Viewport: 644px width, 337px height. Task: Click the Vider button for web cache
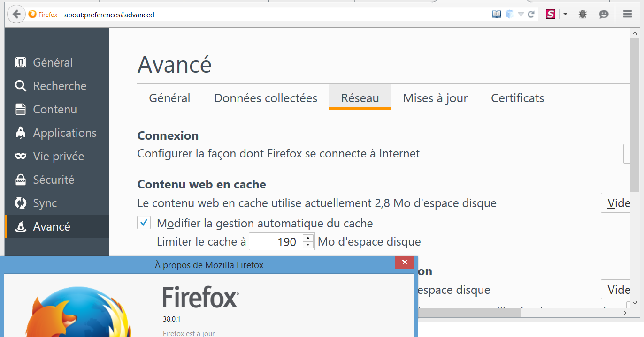click(x=615, y=203)
